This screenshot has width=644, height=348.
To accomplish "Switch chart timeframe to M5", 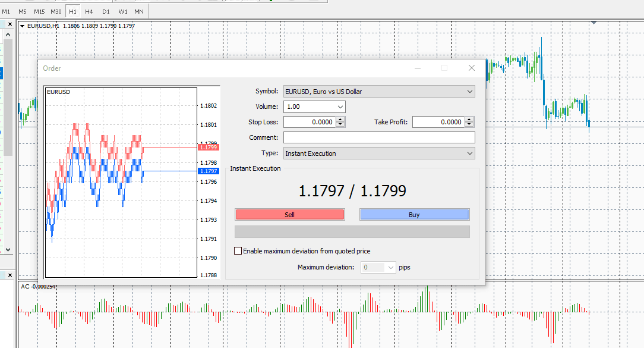I will tap(23, 11).
